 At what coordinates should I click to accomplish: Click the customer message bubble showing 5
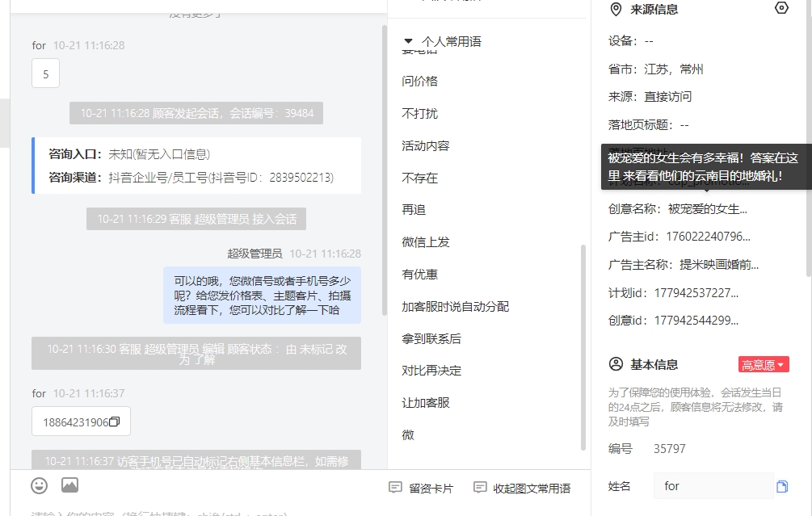click(45, 73)
